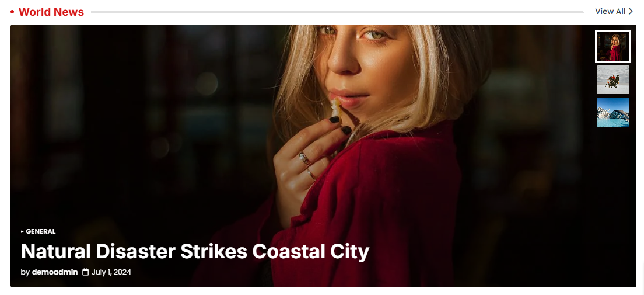Open the GENERAL category link
Image resolution: width=644 pixels, height=295 pixels.
(x=41, y=232)
